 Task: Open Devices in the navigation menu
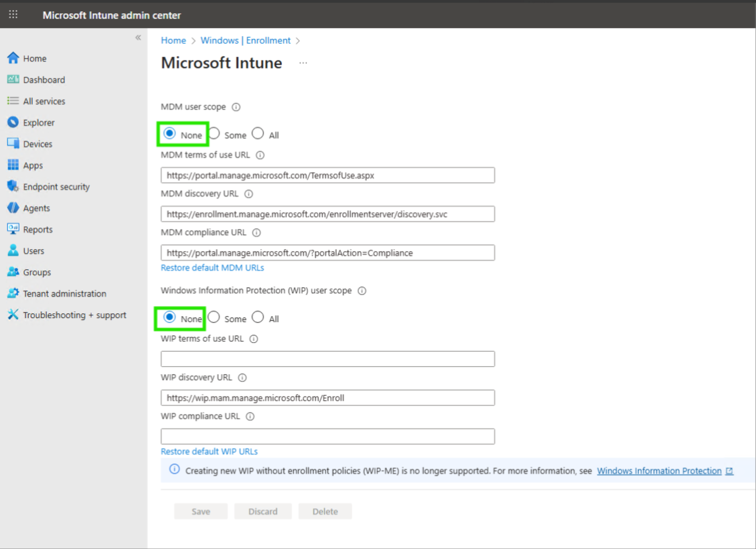37,144
